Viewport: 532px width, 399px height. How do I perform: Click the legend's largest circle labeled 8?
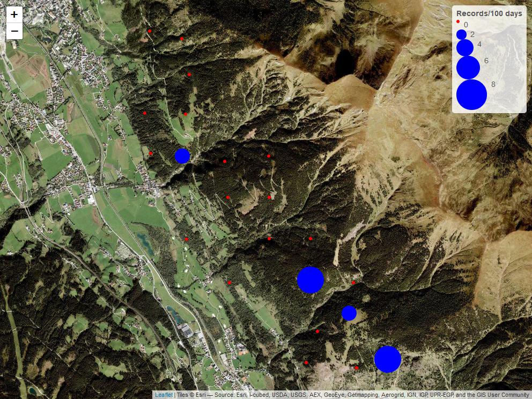click(471, 95)
